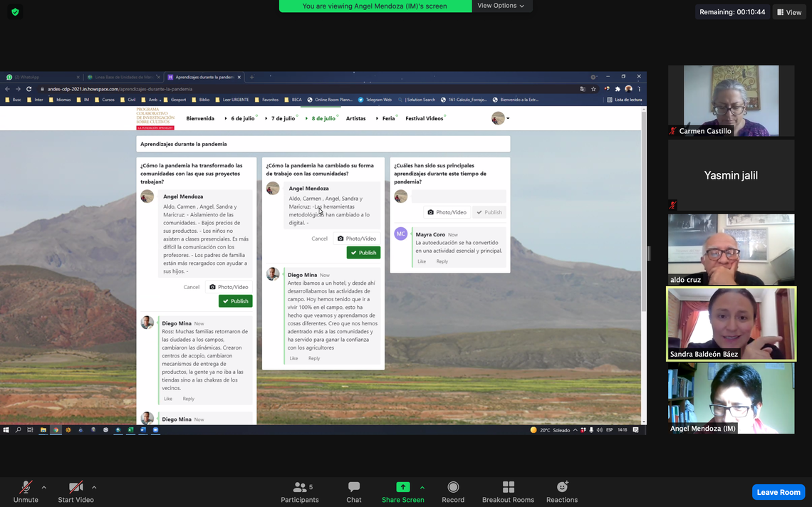The height and width of the screenshot is (507, 812).
Task: Click the Leave Room button
Action: coord(778,492)
